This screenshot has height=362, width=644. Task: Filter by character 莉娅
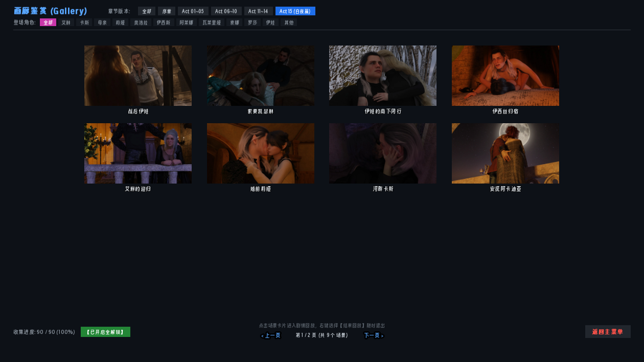coord(120,22)
